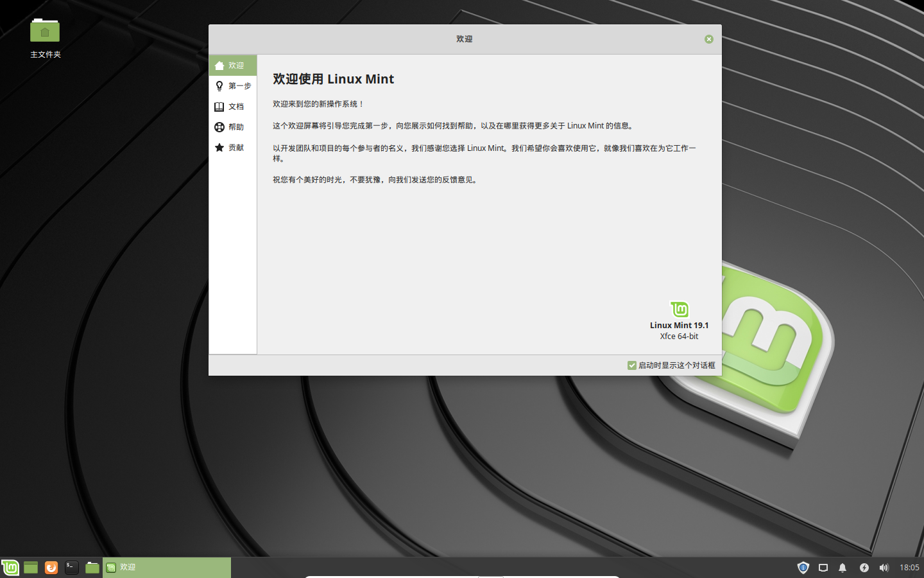Click the update manager shield in the tray
The width and height of the screenshot is (924, 578).
tap(803, 567)
